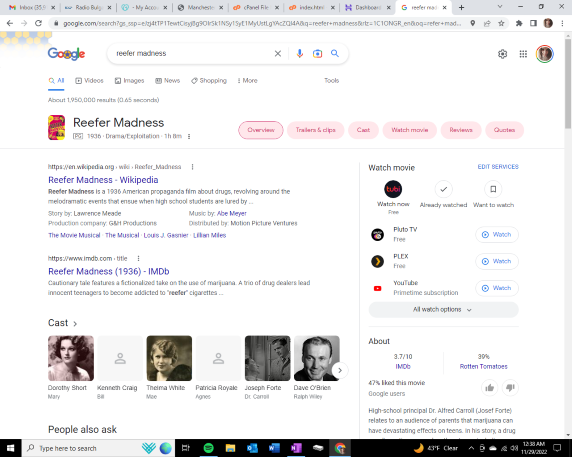572x457 pixels.
Task: Toggle Chrome side panel
Action: [533, 23]
